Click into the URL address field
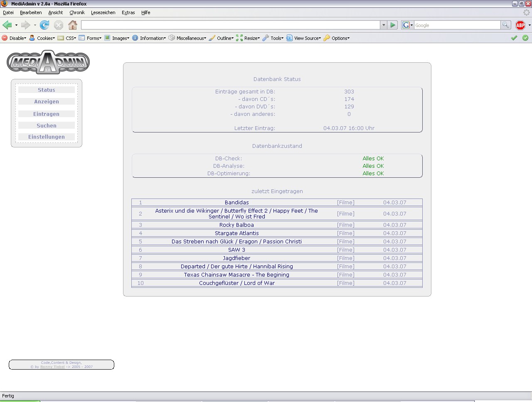 tap(231, 25)
